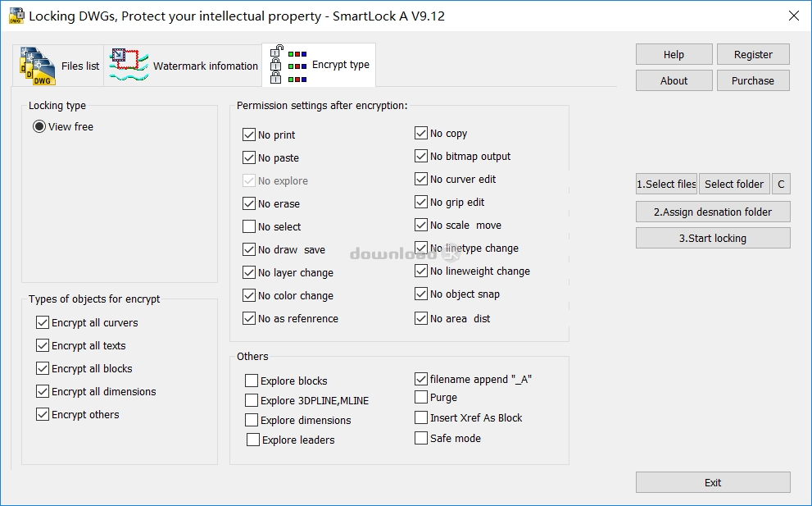The image size is (812, 506).
Task: Check the Explore 3DPLINE,MLINE option
Action: point(252,400)
